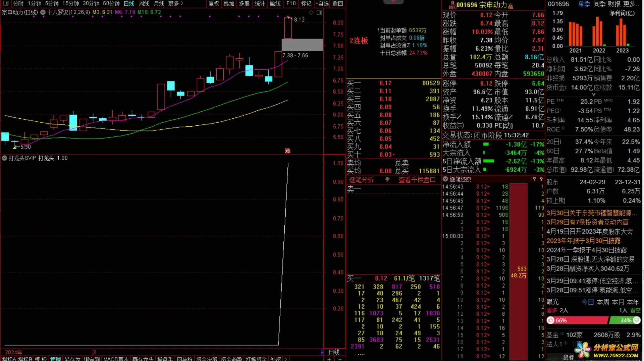Select the MACD基本 indicator tab
644x361 pixels.
point(116,359)
